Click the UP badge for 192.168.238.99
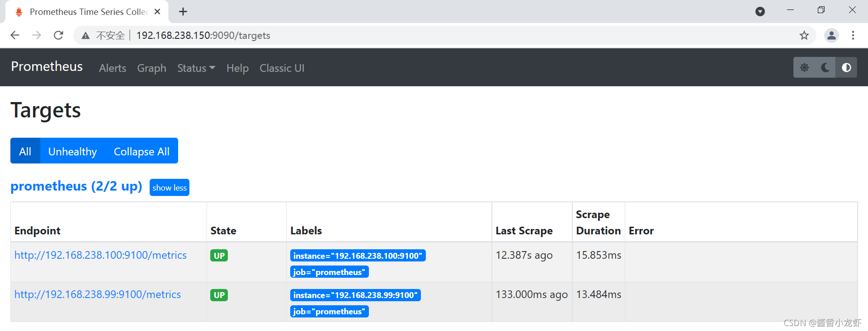 pyautogui.click(x=219, y=295)
